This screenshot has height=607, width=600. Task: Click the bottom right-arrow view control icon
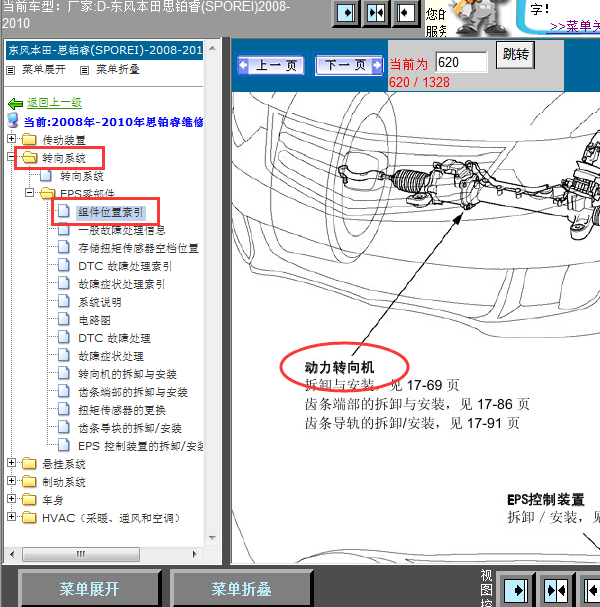click(x=515, y=590)
